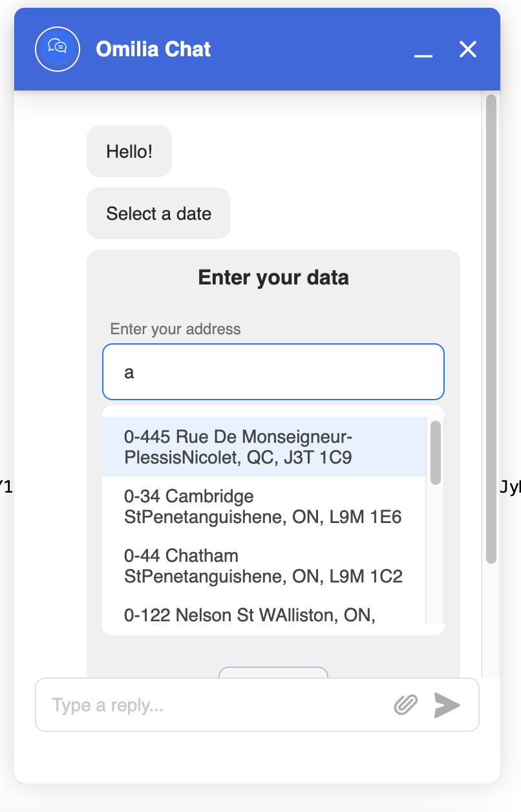Pick the 44 Chatham St address suggestion

[x=263, y=566]
